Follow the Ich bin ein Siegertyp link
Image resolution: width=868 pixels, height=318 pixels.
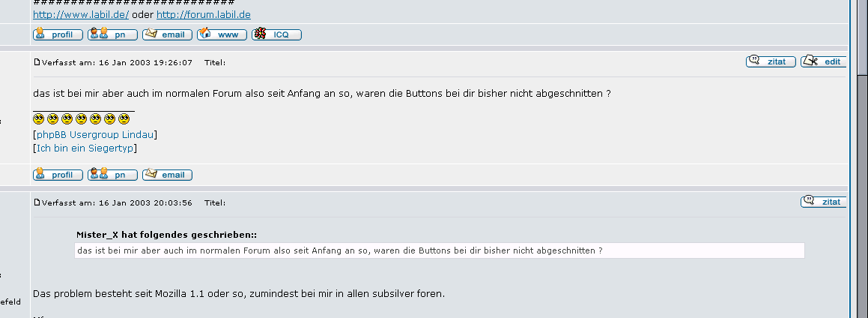click(85, 148)
